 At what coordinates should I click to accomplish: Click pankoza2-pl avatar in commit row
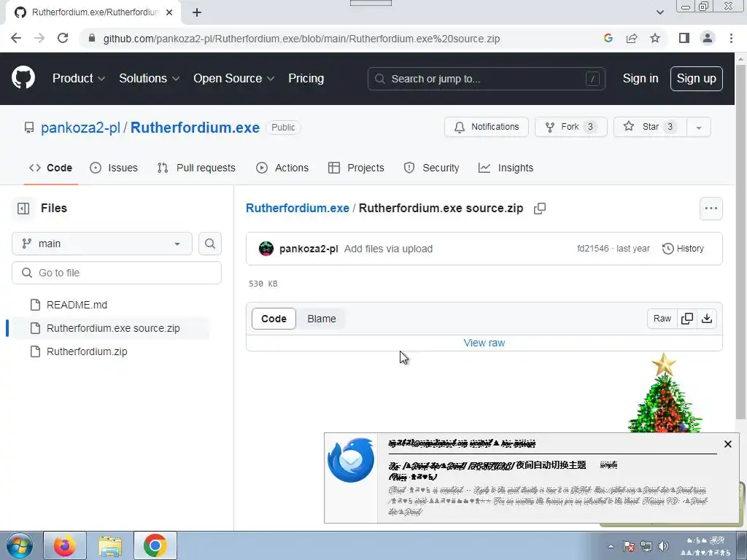click(x=266, y=249)
